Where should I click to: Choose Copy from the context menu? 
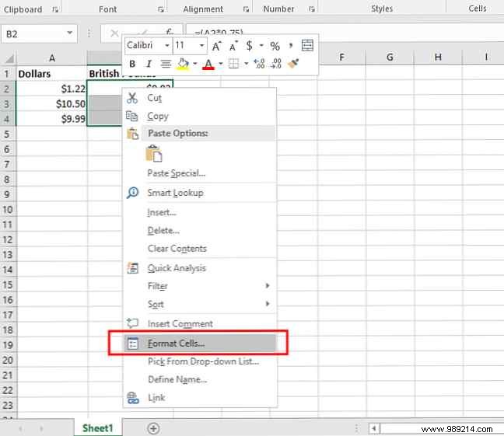(200, 116)
